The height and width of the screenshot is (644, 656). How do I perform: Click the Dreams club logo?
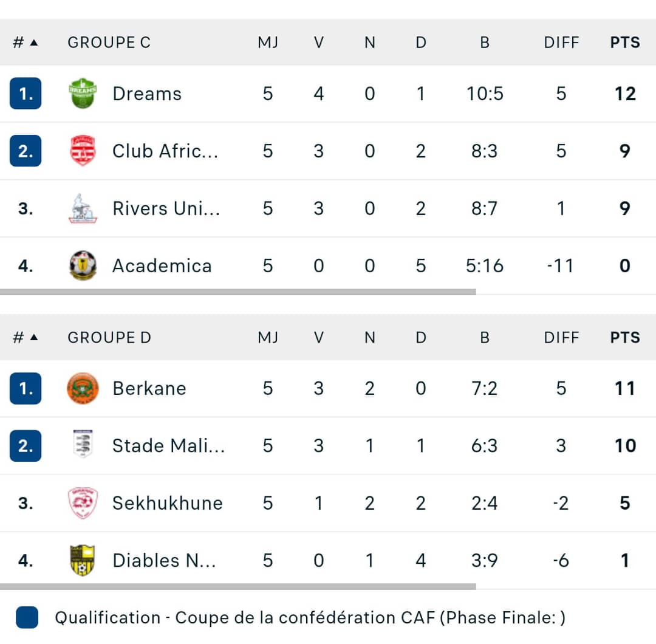83,94
